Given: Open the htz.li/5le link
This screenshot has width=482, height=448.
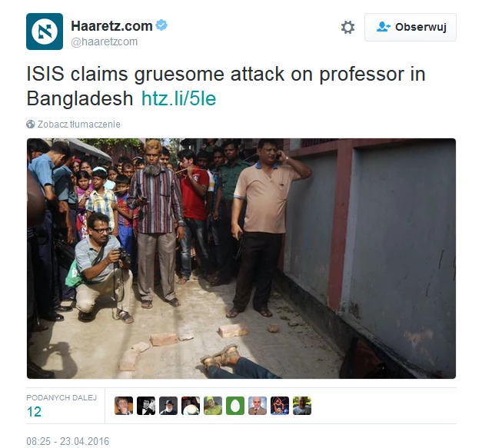Looking at the screenshot, I should [x=178, y=98].
